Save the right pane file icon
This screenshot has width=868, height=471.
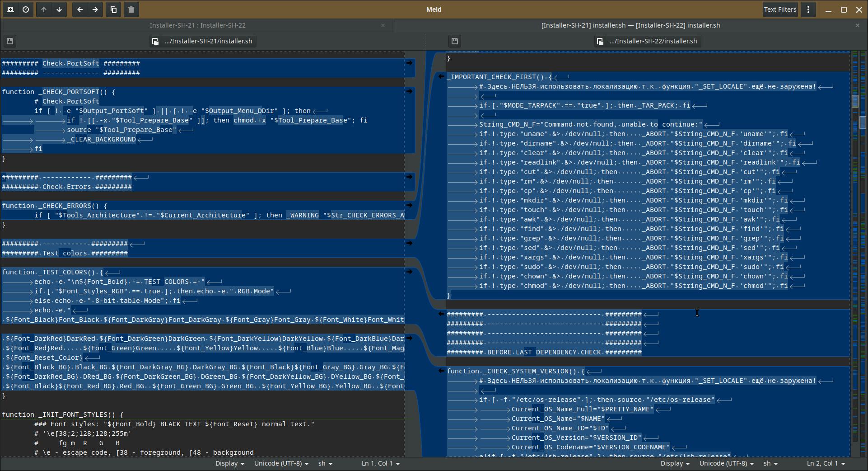coord(455,41)
